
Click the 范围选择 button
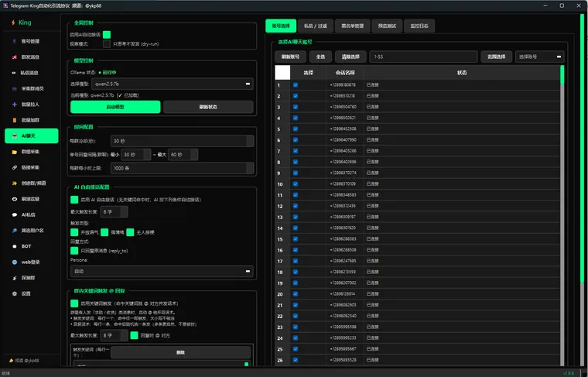497,57
